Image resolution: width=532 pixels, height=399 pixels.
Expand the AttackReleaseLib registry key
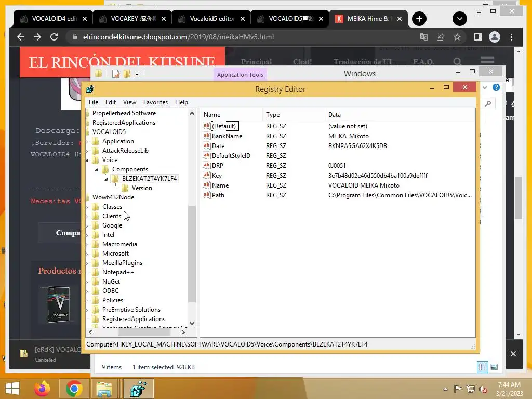(x=87, y=151)
